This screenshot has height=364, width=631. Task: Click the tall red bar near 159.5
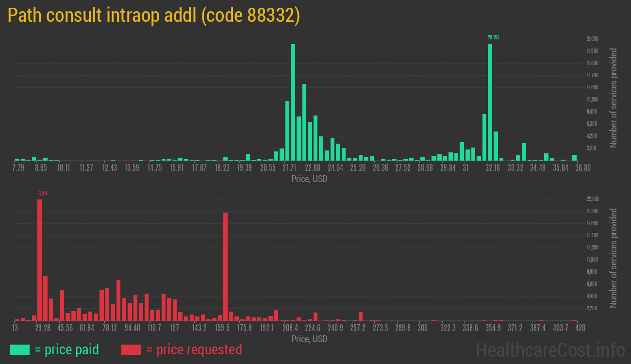[225, 266]
